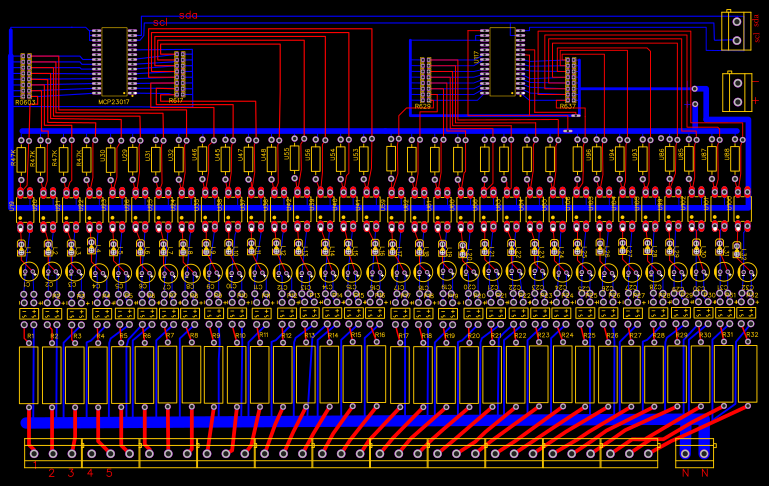This screenshot has width=769, height=486.
Task: Select the sda/scl two-pin connector footprint
Action: 736,30
